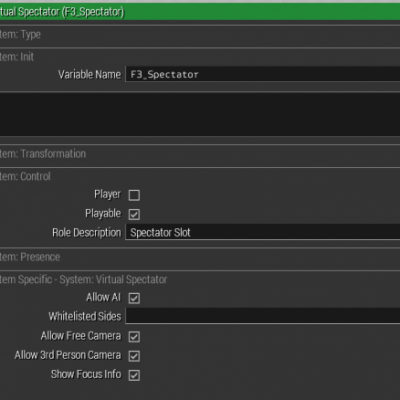Expand the Transformation section
The width and height of the screenshot is (400, 400).
tap(200, 154)
